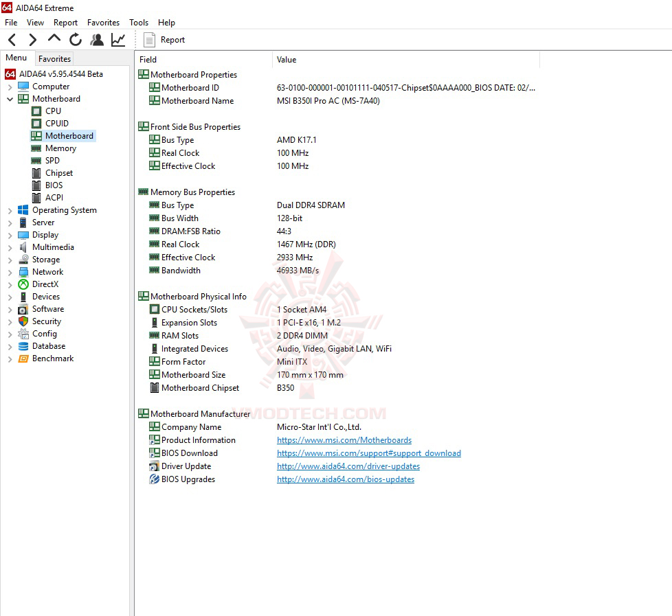Click the Benchmark icon
Viewport: 672px width, 616px height.
tap(23, 358)
